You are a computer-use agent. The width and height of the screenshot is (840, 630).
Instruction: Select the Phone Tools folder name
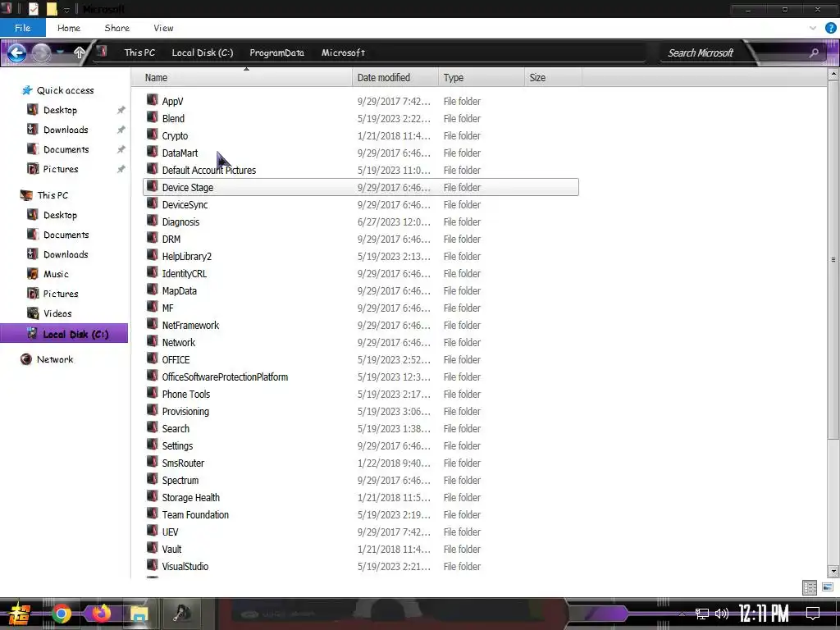[x=186, y=395]
